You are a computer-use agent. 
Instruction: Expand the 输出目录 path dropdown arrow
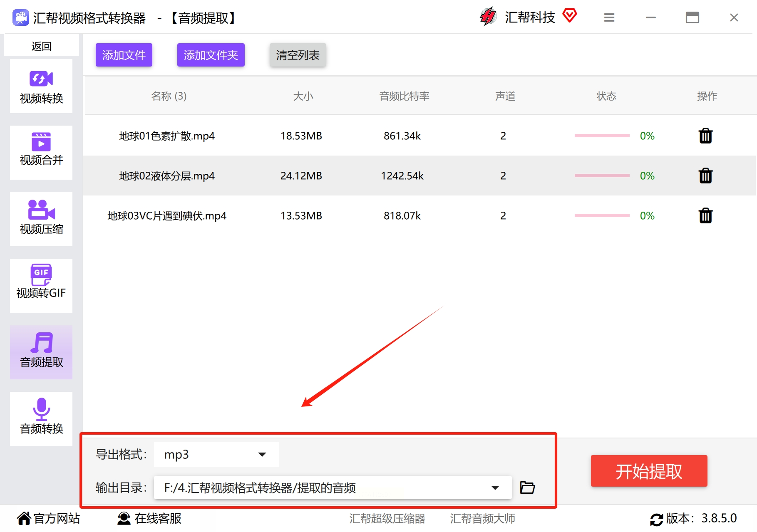(x=495, y=487)
